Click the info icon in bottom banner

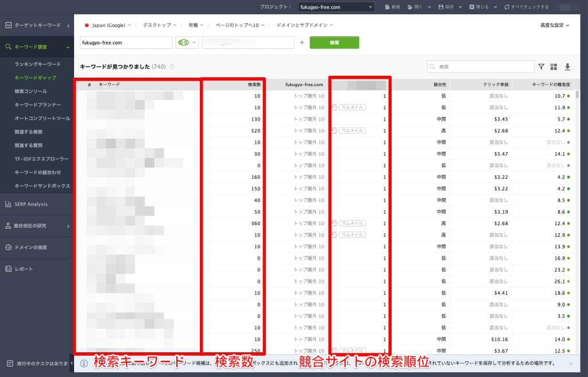(84, 363)
